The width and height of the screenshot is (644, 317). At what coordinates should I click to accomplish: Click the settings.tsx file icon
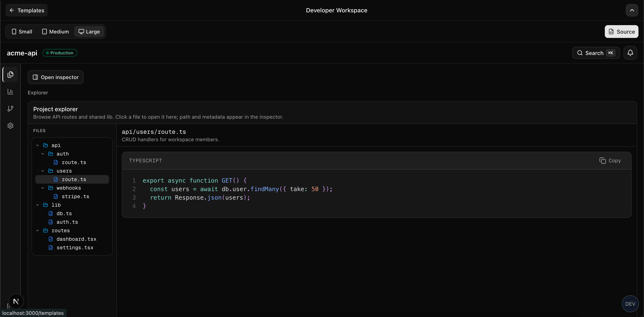(x=51, y=248)
